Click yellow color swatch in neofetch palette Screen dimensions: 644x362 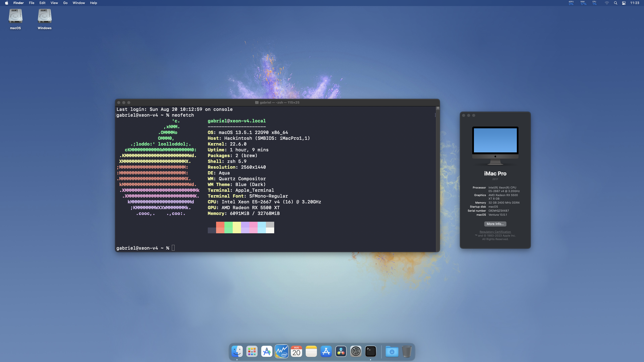237,228
